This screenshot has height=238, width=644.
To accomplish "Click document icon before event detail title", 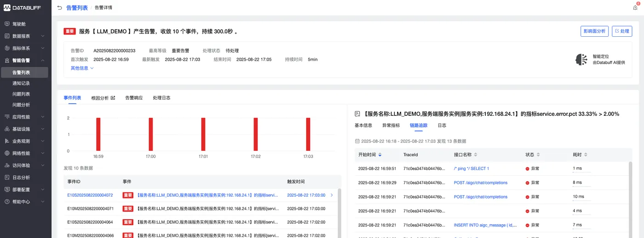I will 357,113.
